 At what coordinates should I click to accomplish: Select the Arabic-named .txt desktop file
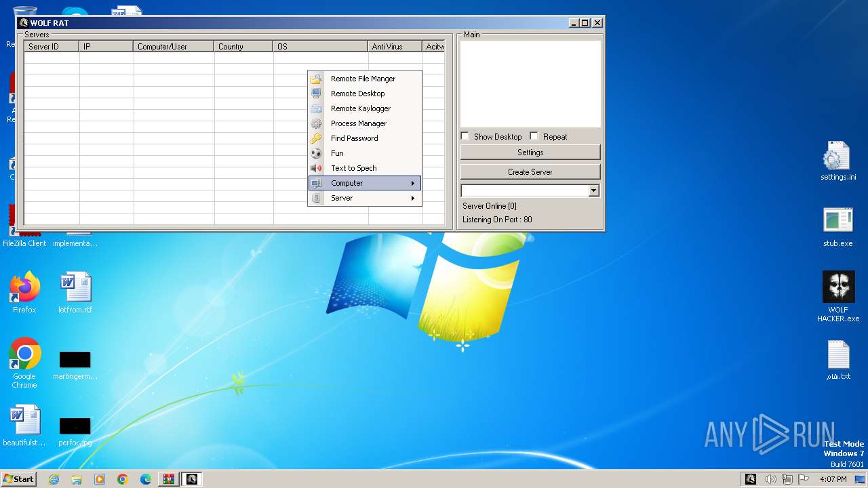838,360
